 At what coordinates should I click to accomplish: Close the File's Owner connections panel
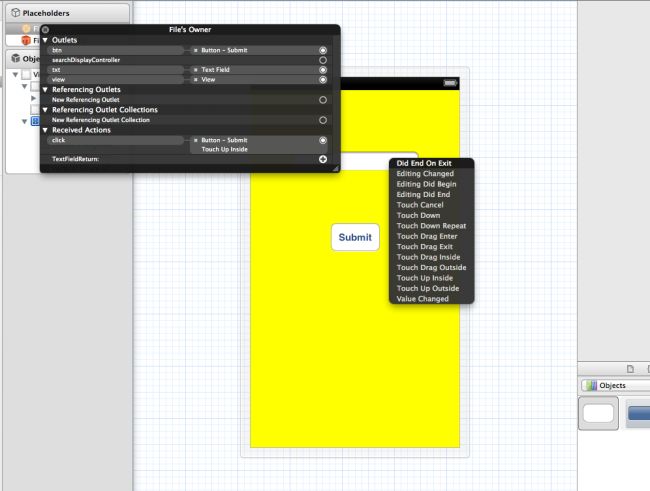[x=46, y=29]
